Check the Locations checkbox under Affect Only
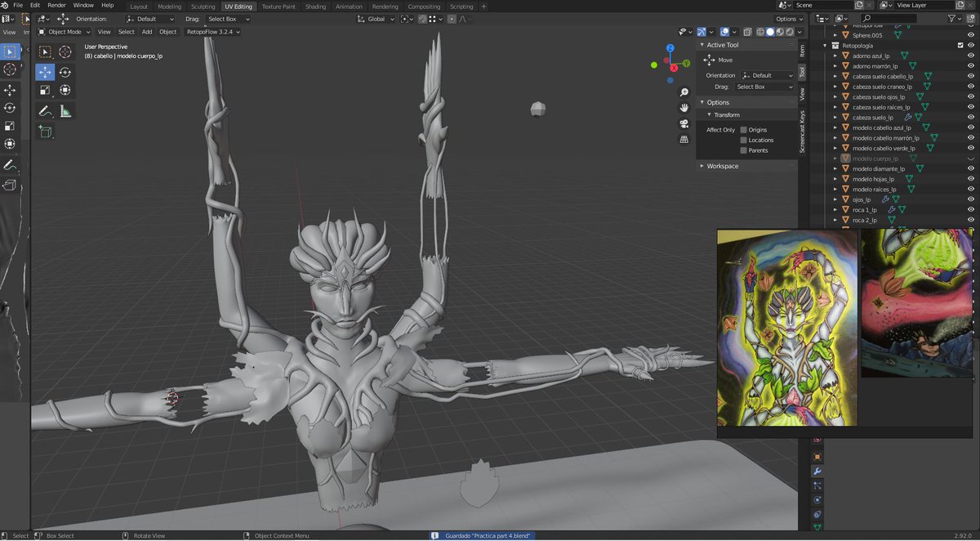The width and height of the screenshot is (980, 541). click(743, 141)
